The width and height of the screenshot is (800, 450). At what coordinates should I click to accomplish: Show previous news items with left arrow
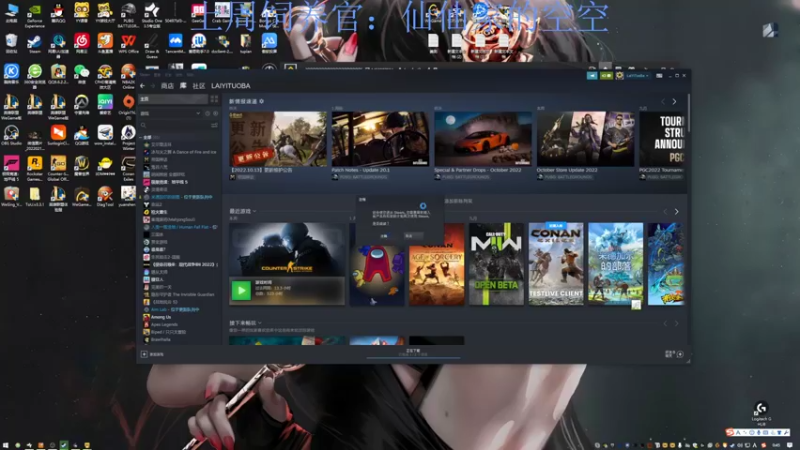click(663, 102)
